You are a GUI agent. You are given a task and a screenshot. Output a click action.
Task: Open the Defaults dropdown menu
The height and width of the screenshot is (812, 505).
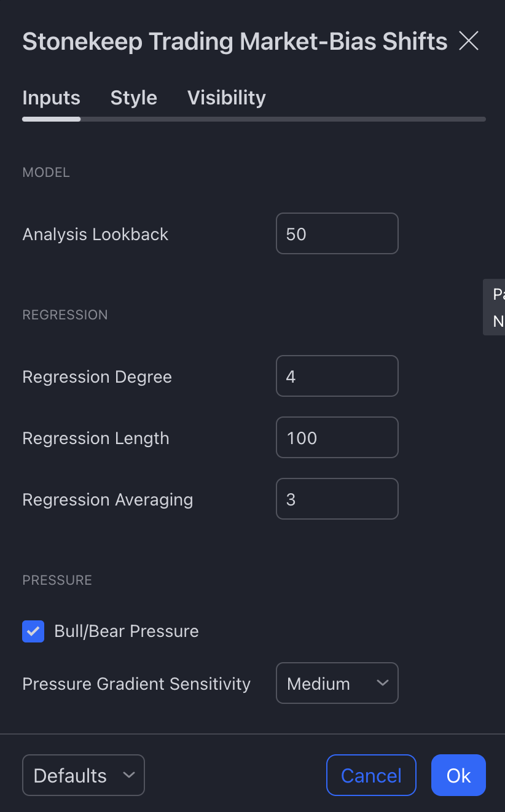(x=83, y=775)
